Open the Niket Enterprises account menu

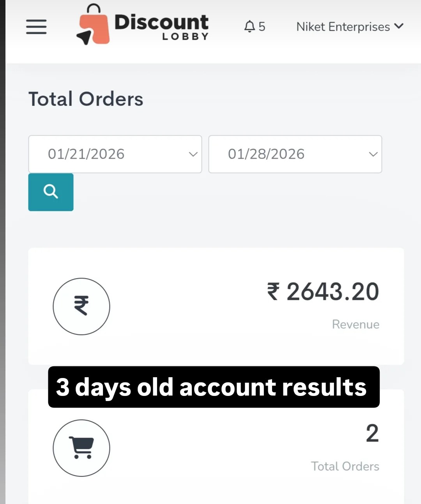(x=343, y=27)
